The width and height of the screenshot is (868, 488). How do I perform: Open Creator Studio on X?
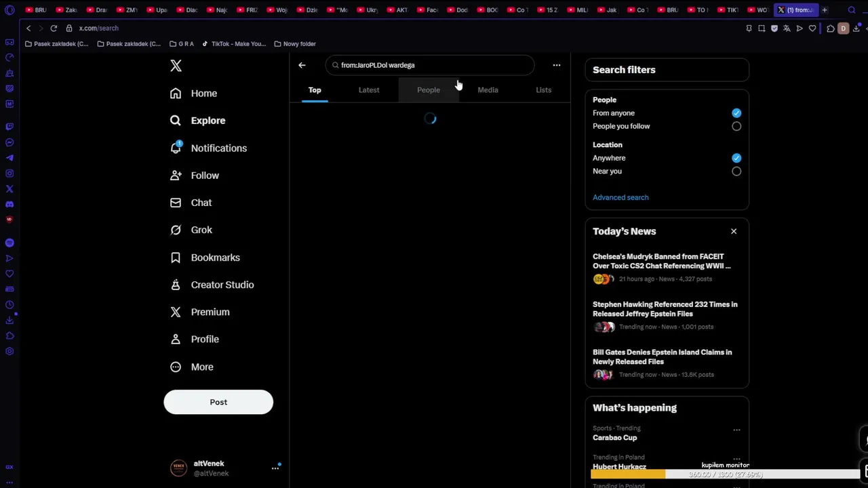pyautogui.click(x=212, y=285)
